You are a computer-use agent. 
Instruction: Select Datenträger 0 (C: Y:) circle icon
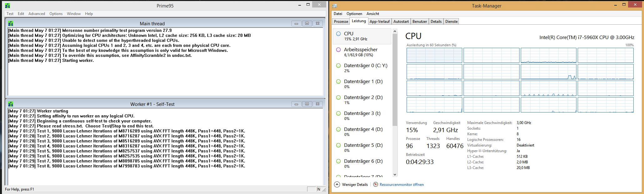pos(338,66)
